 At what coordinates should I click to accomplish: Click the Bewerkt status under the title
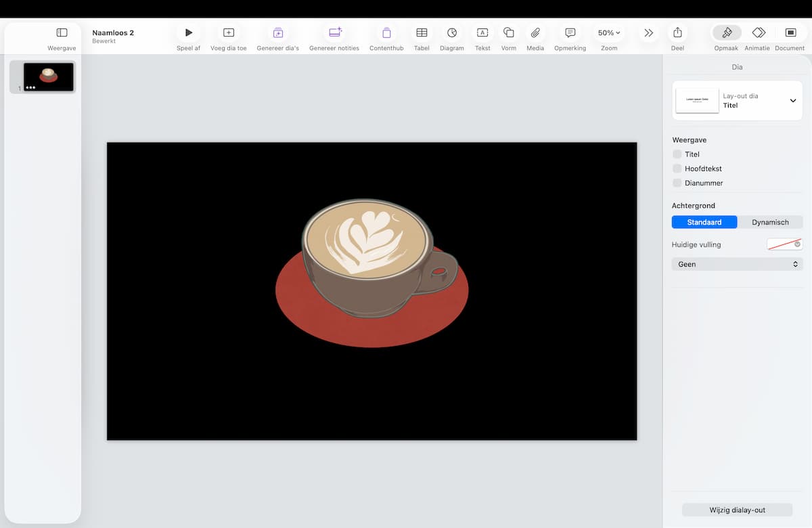click(104, 41)
